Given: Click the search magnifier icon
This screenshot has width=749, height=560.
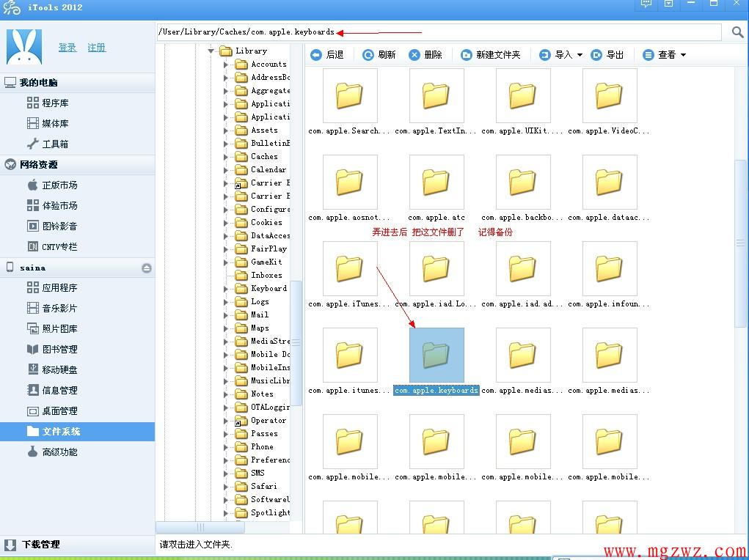Looking at the screenshot, I should coord(737,32).
